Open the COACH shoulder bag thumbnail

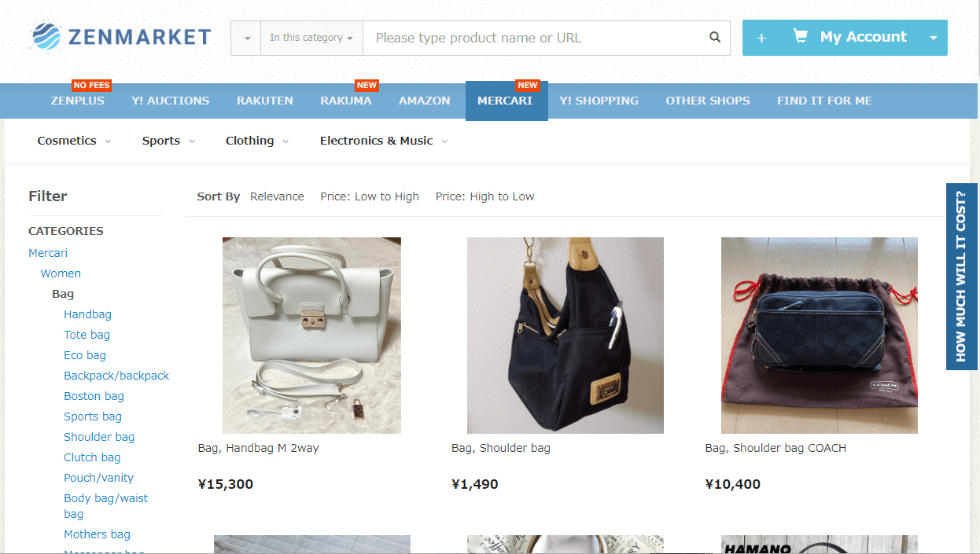[820, 335]
